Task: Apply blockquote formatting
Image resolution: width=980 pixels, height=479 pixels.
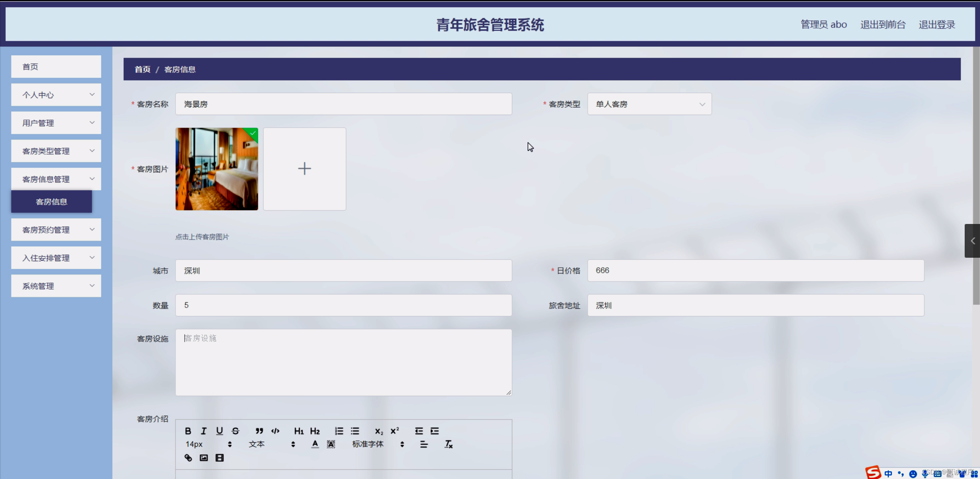Action: point(259,431)
